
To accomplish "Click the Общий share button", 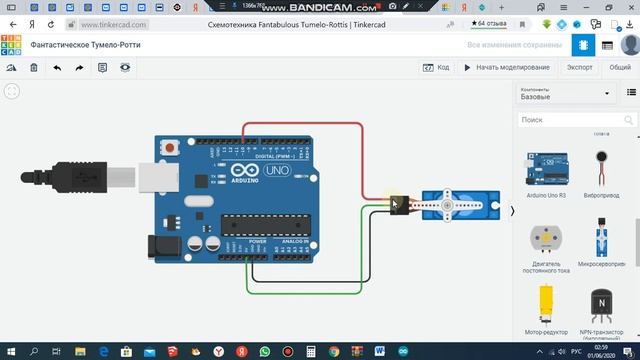I will pyautogui.click(x=620, y=67).
